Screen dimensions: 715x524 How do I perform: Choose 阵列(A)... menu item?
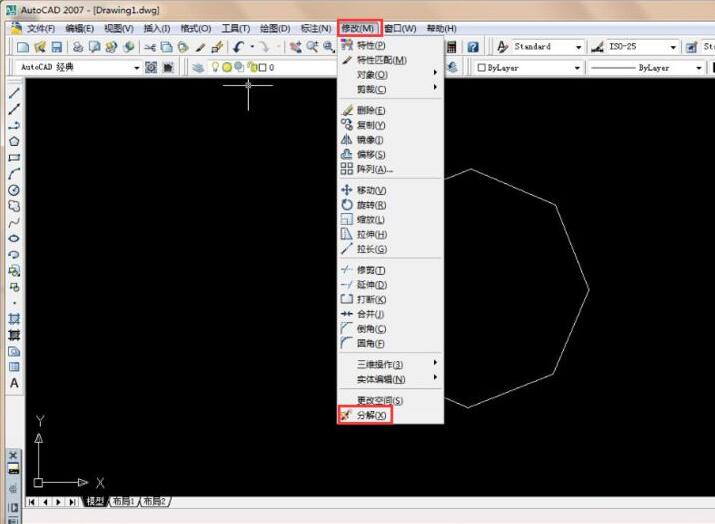[x=391, y=169]
